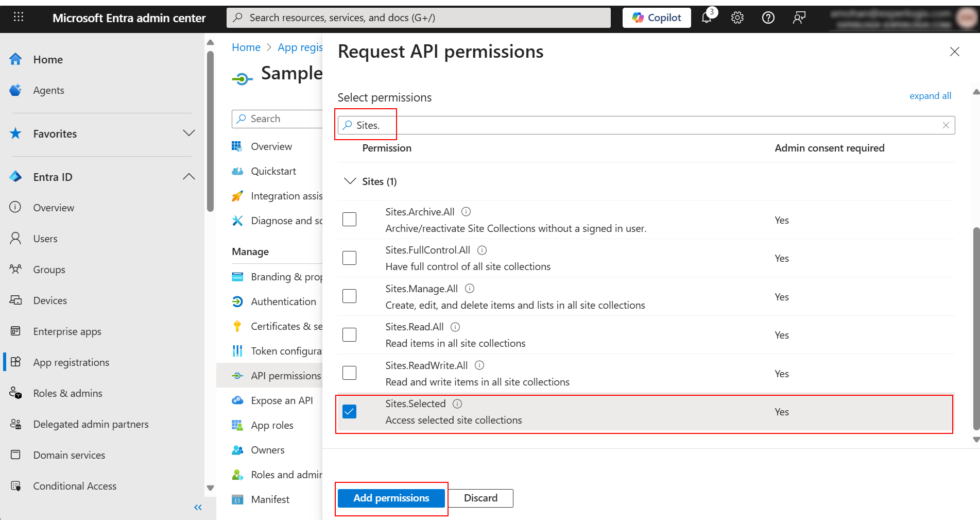The height and width of the screenshot is (520, 980).
Task: Click the Groups icon in sidebar
Action: [15, 269]
